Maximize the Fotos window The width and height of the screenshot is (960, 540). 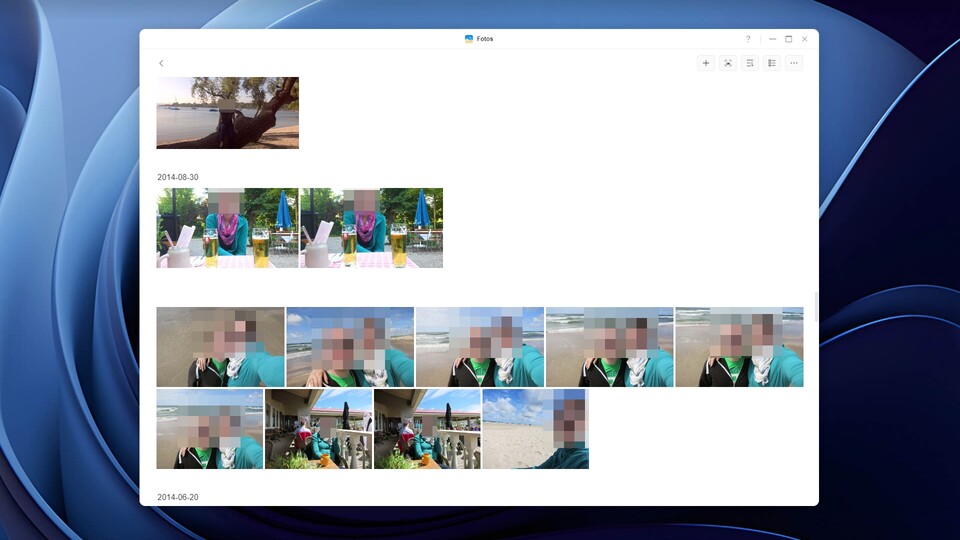click(x=788, y=39)
